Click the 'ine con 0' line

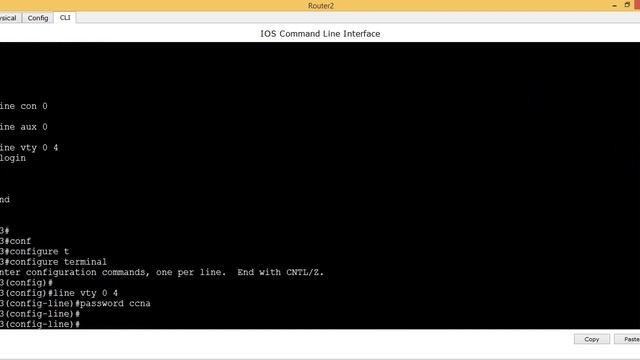pos(24,106)
